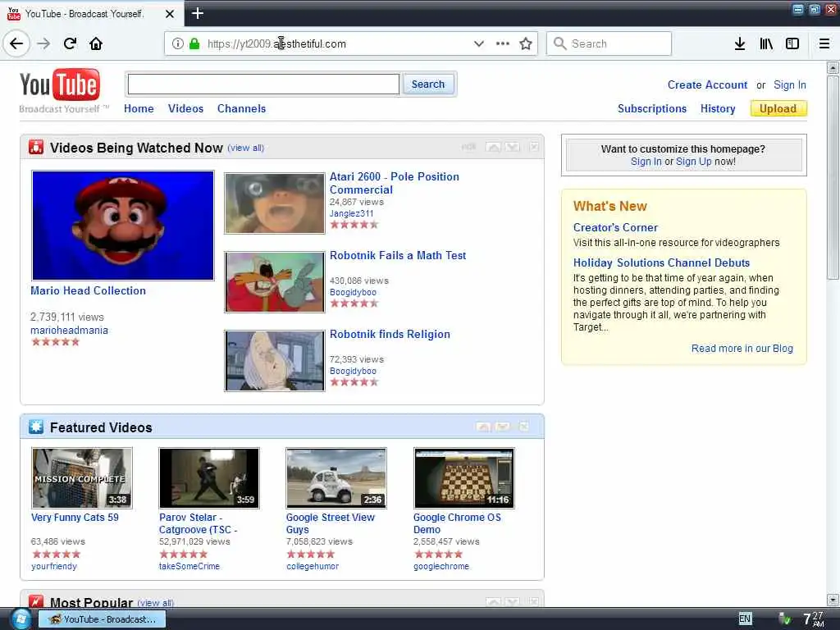Image resolution: width=840 pixels, height=630 pixels.
Task: Click the Windows Start orb
Action: point(21,619)
